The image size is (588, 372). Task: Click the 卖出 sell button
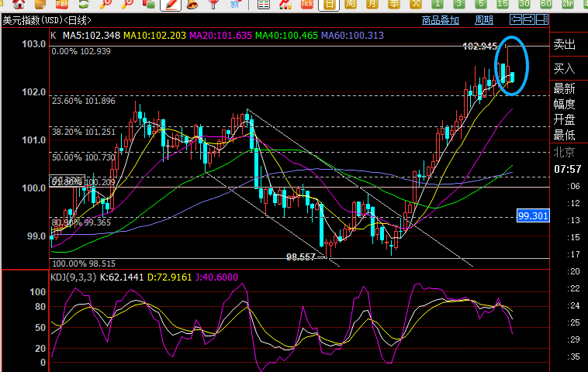tap(565, 45)
